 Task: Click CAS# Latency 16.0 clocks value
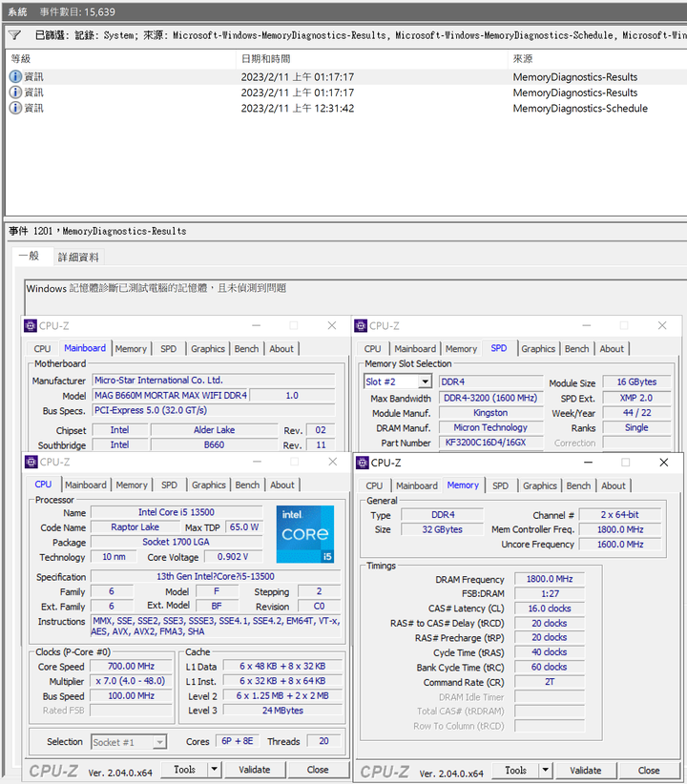click(550, 609)
